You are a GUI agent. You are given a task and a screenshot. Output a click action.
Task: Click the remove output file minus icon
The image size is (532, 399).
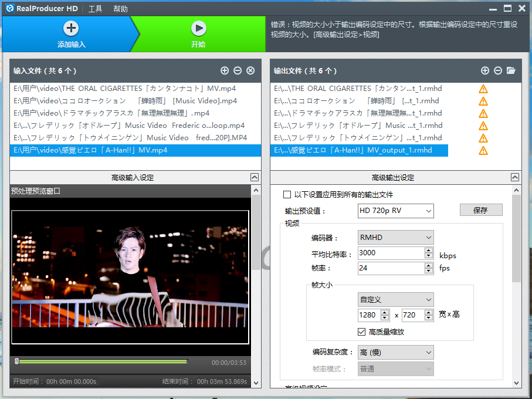click(498, 70)
